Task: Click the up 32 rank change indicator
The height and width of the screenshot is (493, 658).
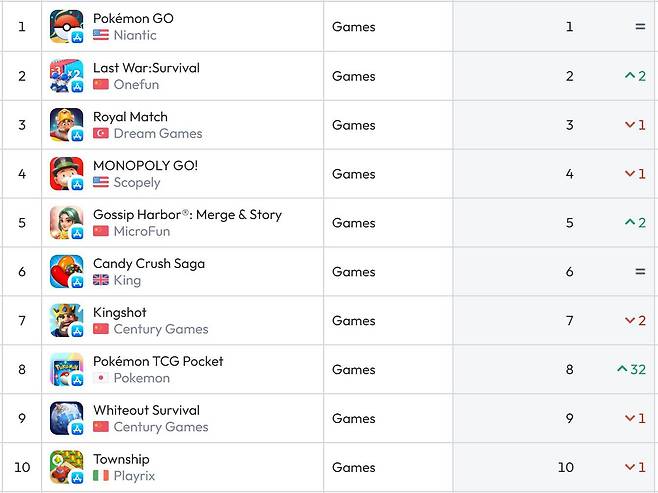Action: pos(631,370)
